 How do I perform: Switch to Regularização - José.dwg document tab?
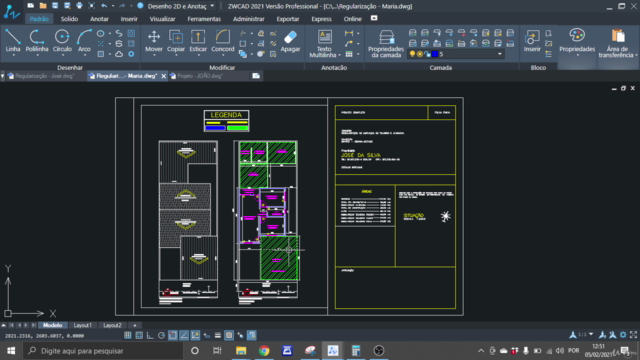(x=44, y=76)
